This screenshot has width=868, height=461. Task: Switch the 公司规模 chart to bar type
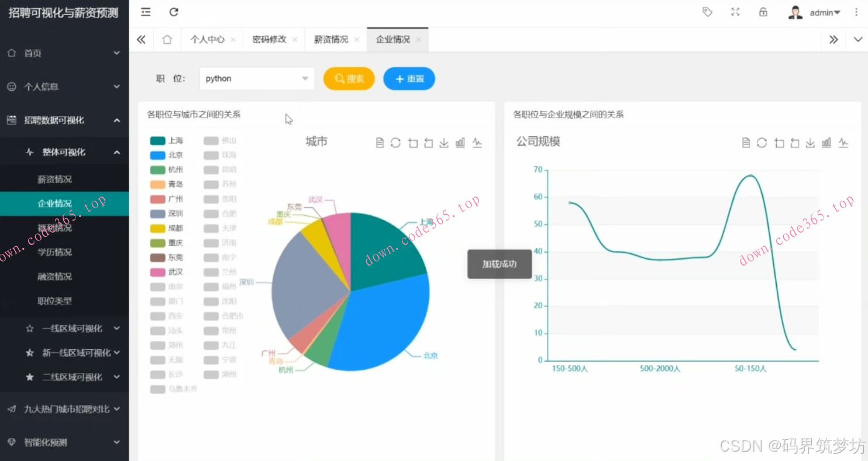coord(826,143)
